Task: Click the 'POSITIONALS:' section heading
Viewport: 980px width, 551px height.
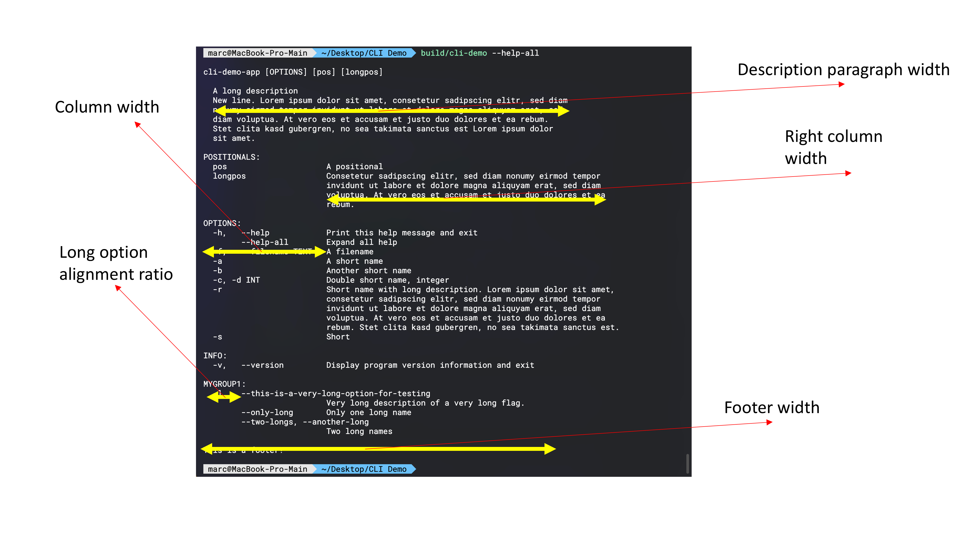Action: [x=231, y=157]
